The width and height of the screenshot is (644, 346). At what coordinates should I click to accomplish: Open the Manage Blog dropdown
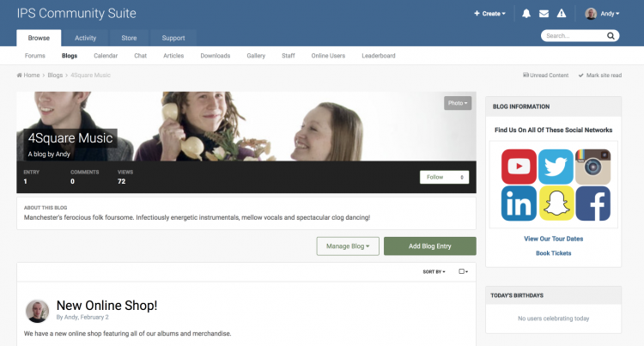[x=348, y=246]
